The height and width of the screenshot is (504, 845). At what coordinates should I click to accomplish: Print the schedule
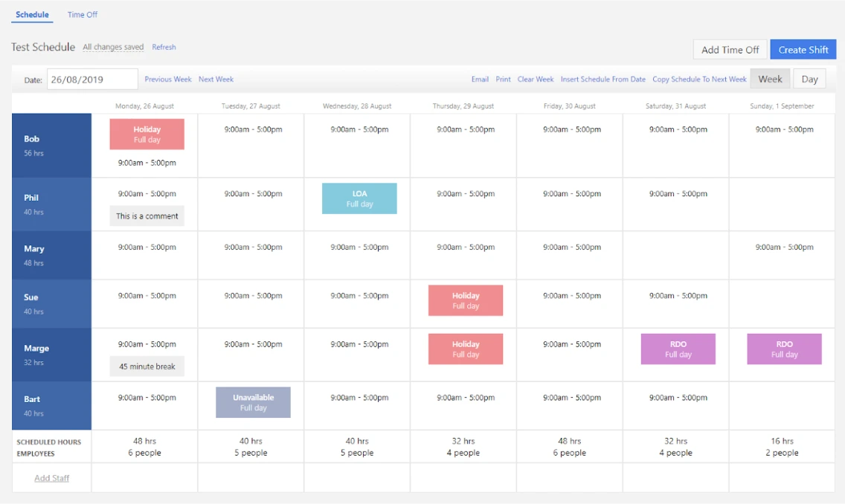[x=504, y=79]
